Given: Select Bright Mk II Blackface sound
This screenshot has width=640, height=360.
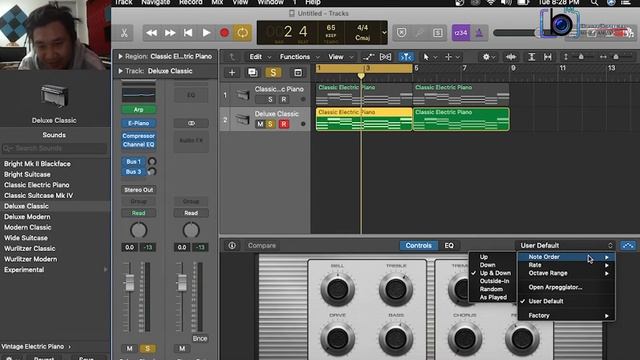Looking at the screenshot, I should [x=37, y=164].
